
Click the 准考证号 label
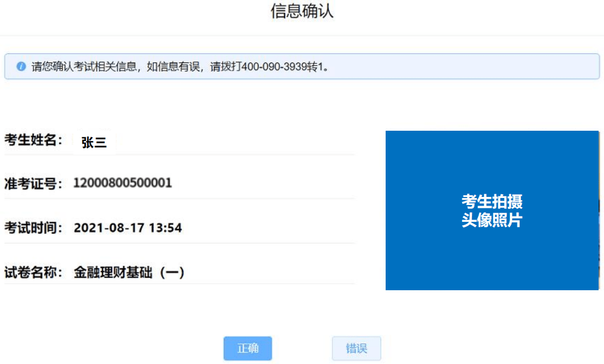pyautogui.click(x=33, y=183)
